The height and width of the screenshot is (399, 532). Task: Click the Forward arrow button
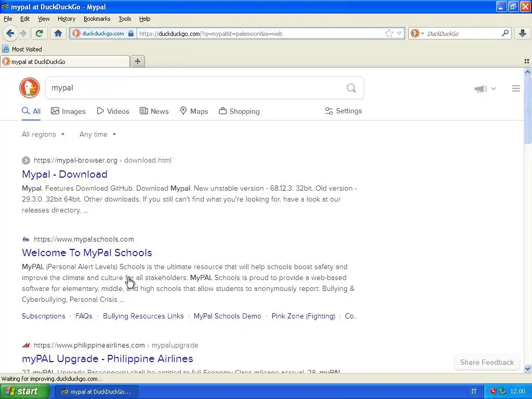coord(23,33)
